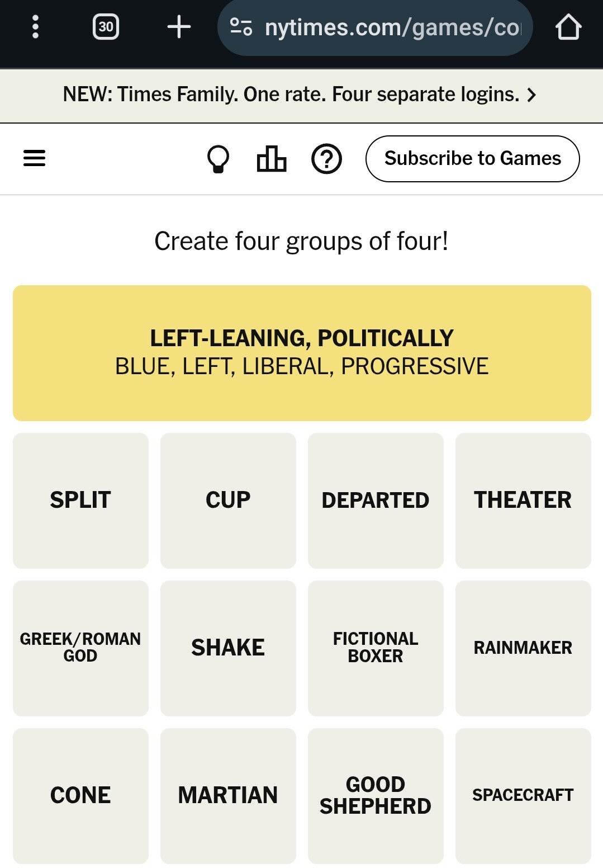Click the solved yellow LEFT-LEANING, POLITICALLY group
This screenshot has height=868, width=603.
click(302, 353)
